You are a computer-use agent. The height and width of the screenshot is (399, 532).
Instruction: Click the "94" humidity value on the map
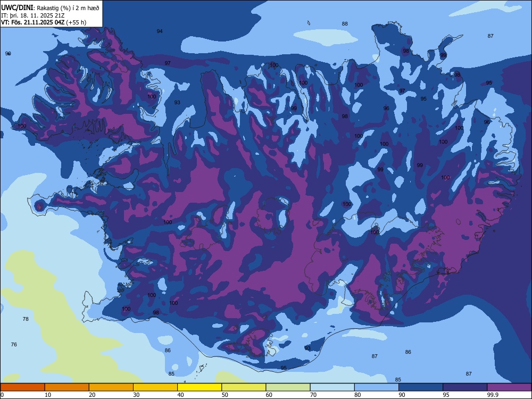[160, 31]
